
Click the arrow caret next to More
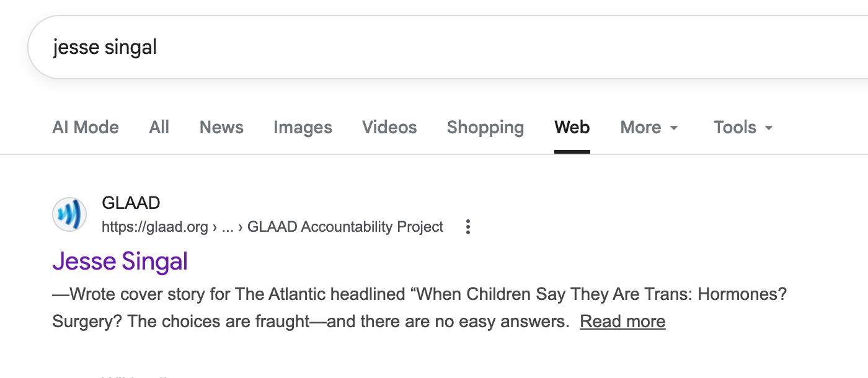click(x=674, y=128)
